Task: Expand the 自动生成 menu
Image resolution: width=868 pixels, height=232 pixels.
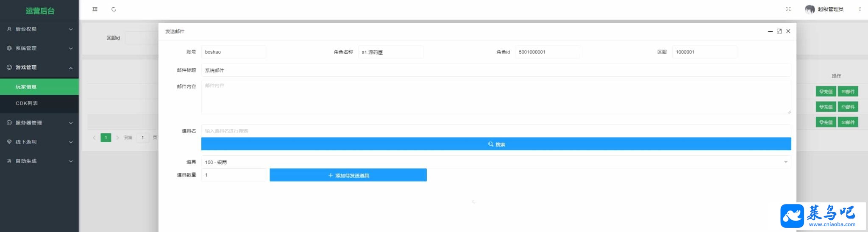Action: click(x=39, y=161)
